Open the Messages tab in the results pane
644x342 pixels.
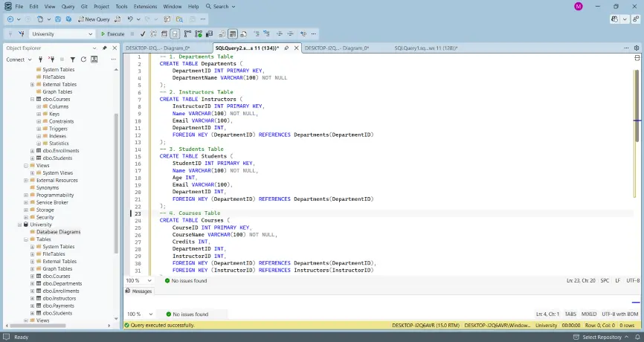tap(139, 291)
